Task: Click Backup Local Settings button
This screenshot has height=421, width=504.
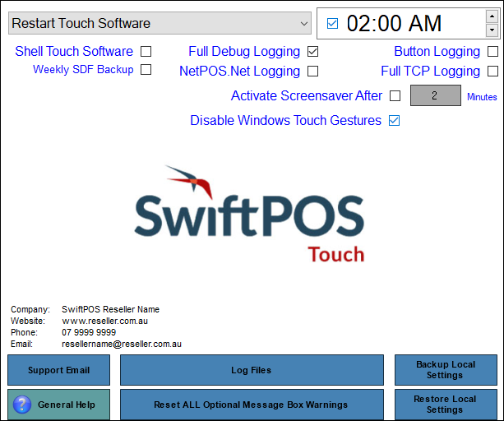Action: [445, 370]
